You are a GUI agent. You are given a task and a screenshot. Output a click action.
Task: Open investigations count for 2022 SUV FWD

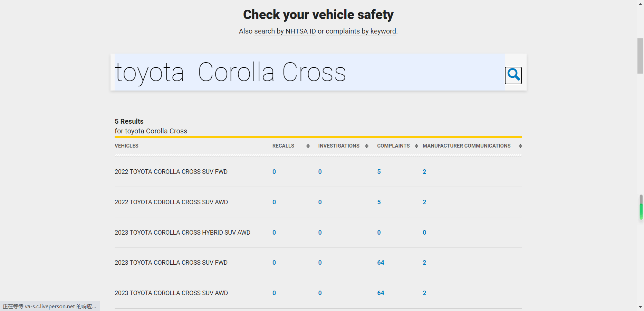(320, 172)
